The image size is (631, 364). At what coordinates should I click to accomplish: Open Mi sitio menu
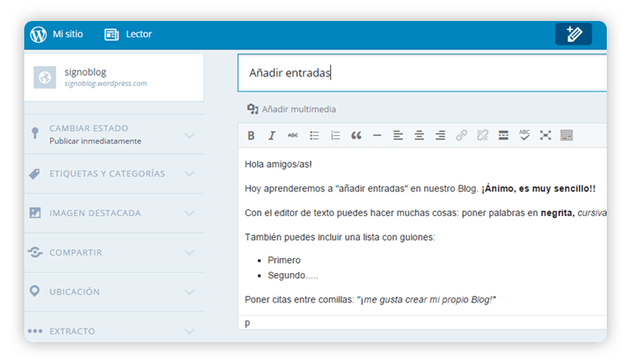(x=68, y=34)
